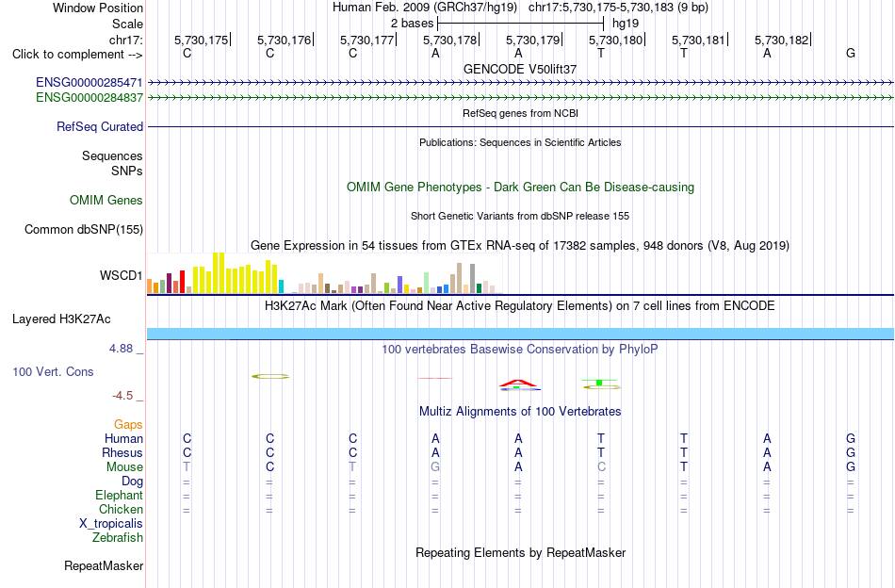The image size is (895, 588).
Task: Click the green ENSG00000284837 intron arrow line
Action: [520, 98]
